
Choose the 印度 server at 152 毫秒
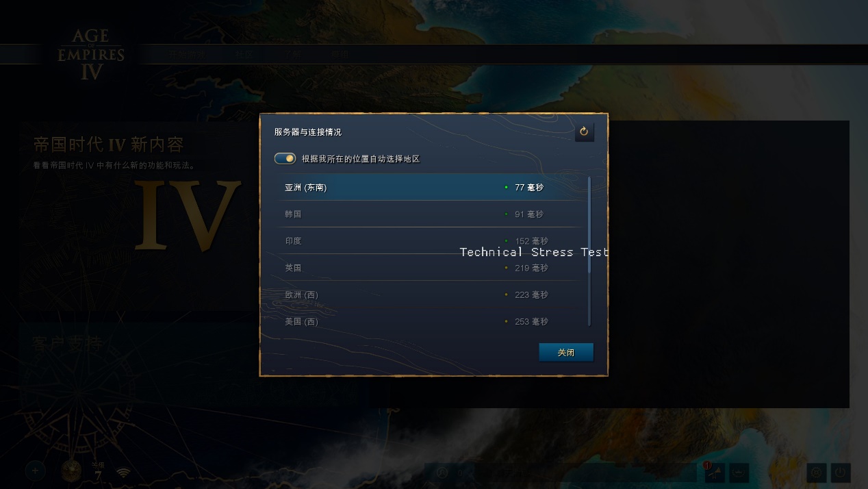point(433,240)
